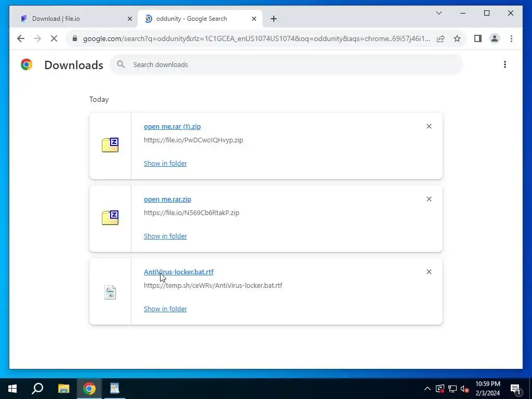Image resolution: width=532 pixels, height=399 pixels.
Task: Go forward to the next page
Action: coord(37,38)
